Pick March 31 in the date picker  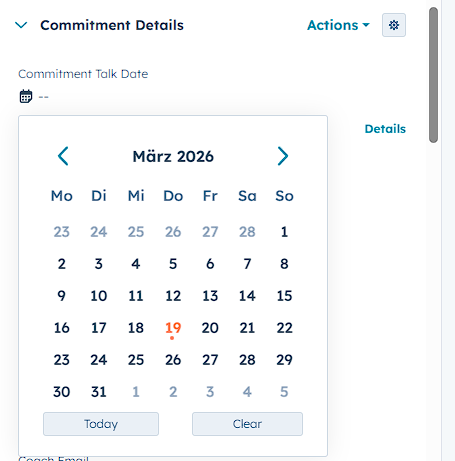(99, 392)
